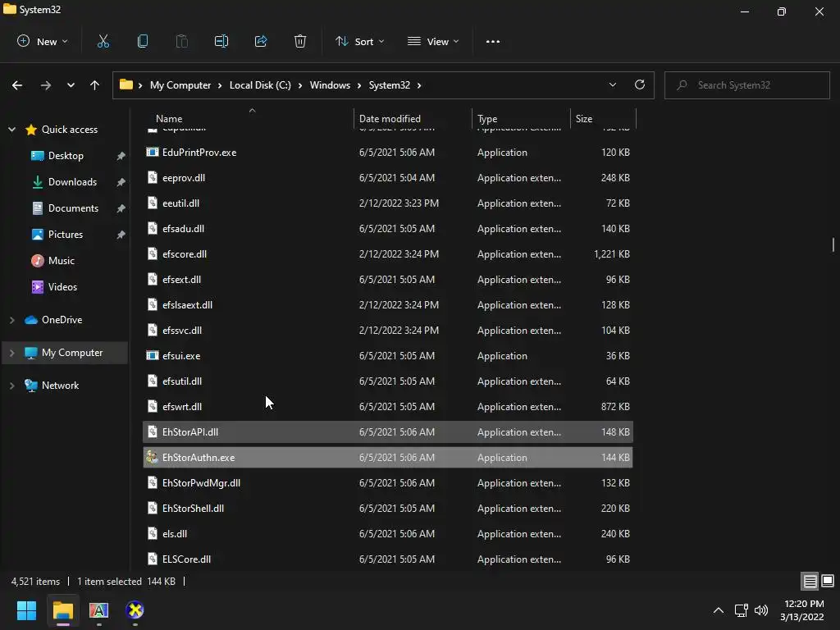Viewport: 840px width, 630px height.
Task: Select efswrt.dll file
Action: click(x=388, y=406)
